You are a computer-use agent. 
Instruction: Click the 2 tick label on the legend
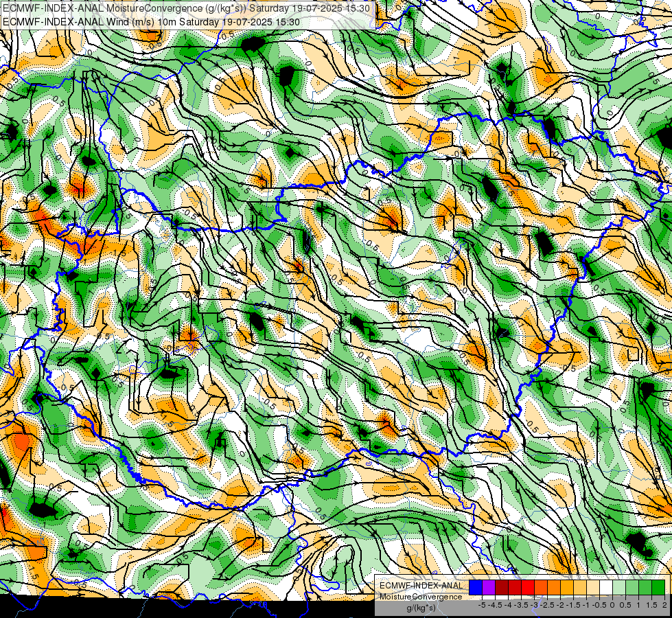(x=664, y=605)
